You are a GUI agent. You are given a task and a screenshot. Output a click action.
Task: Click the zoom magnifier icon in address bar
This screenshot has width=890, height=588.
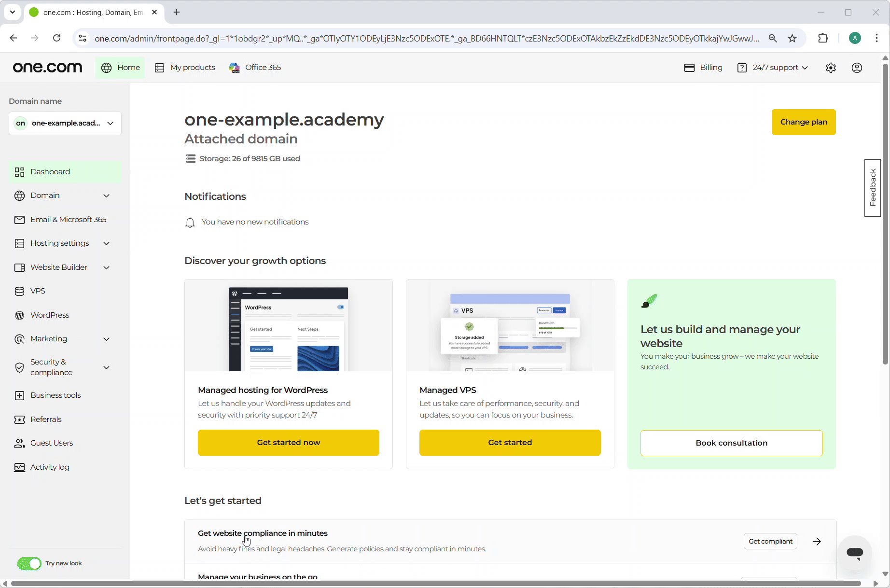[773, 38]
